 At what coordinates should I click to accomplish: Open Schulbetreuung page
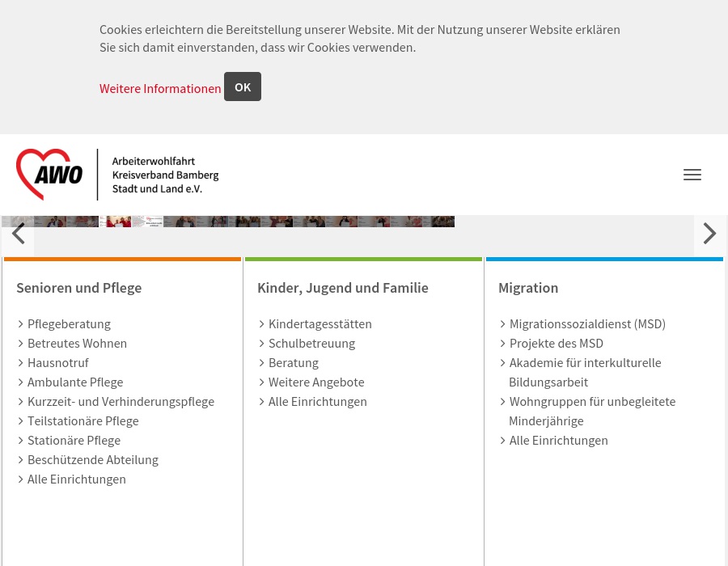(x=311, y=344)
